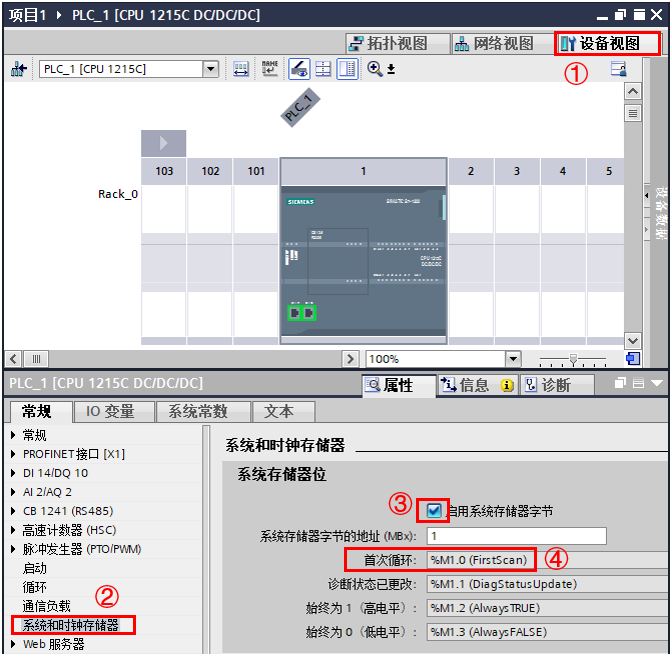This screenshot has height=657, width=671.
Task: Click the %M1.1 (DiagStatusUpdate) field
Action: pyautogui.click(x=548, y=584)
